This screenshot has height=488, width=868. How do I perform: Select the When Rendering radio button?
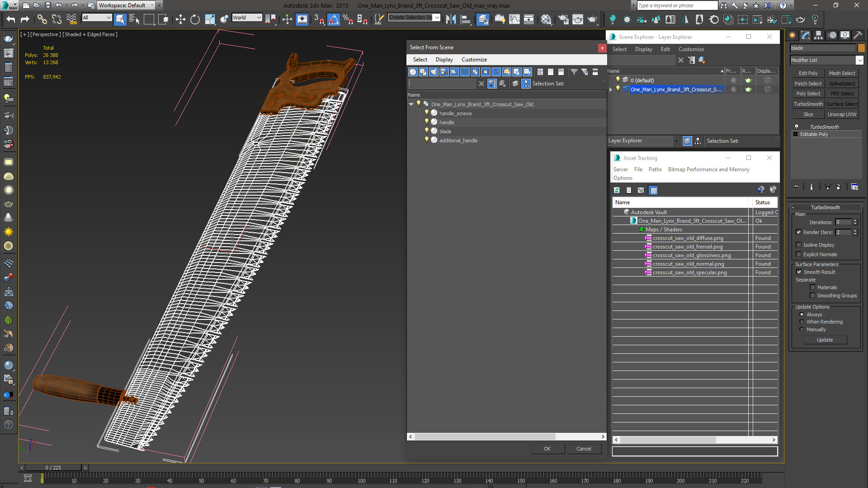click(802, 322)
